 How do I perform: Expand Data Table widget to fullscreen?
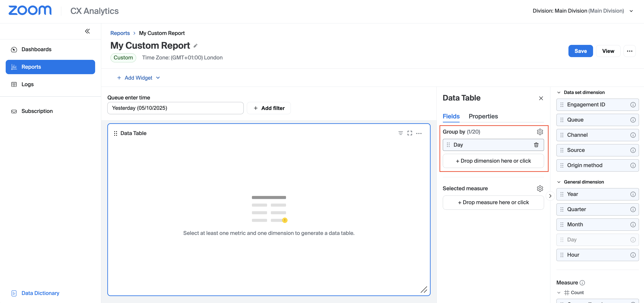pos(410,133)
